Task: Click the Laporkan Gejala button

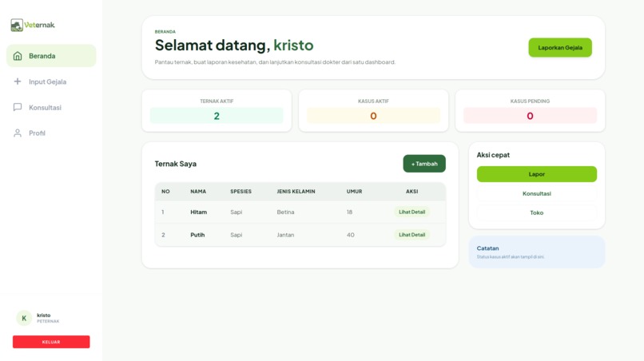Action: tap(560, 48)
